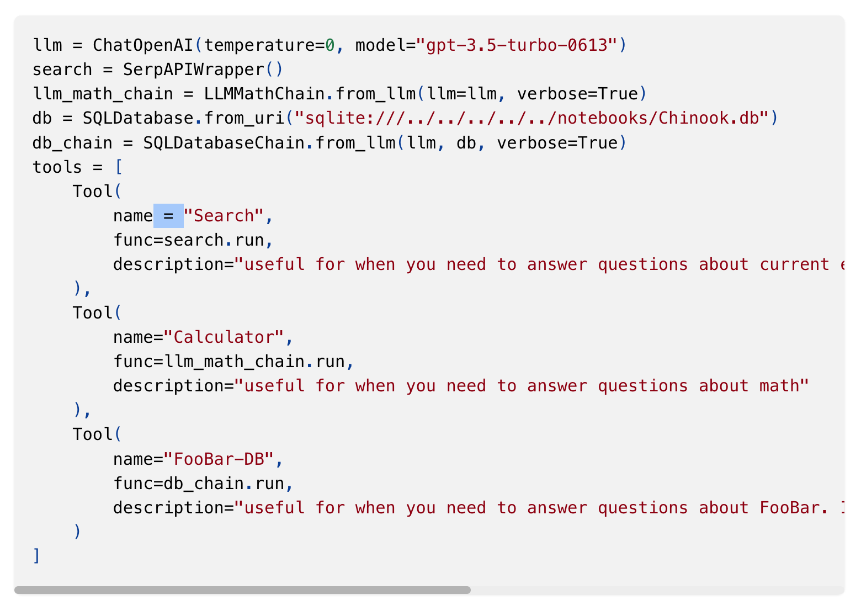The width and height of the screenshot is (861, 616).
Task: Click on func=db_chain.run
Action: 198,484
